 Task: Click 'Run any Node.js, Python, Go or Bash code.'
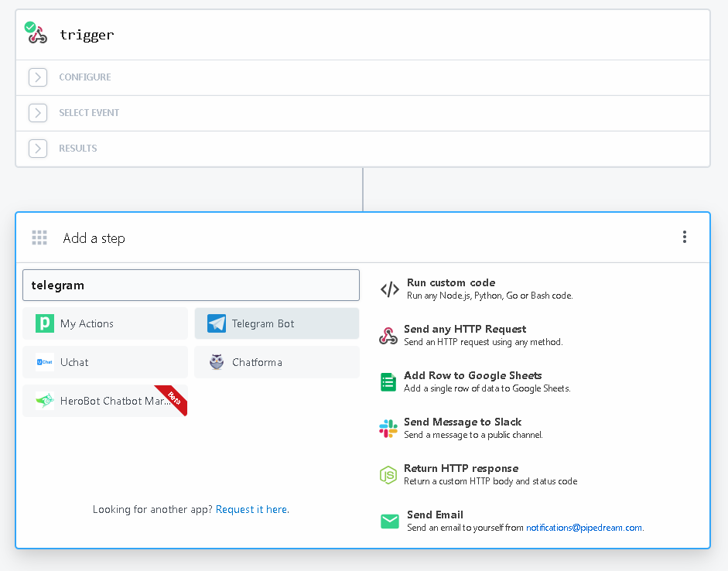(490, 296)
